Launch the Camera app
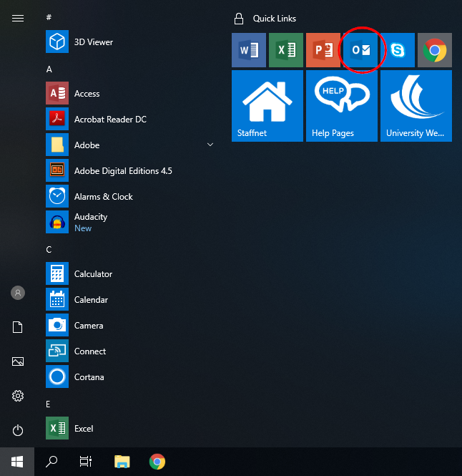 [x=130, y=325]
